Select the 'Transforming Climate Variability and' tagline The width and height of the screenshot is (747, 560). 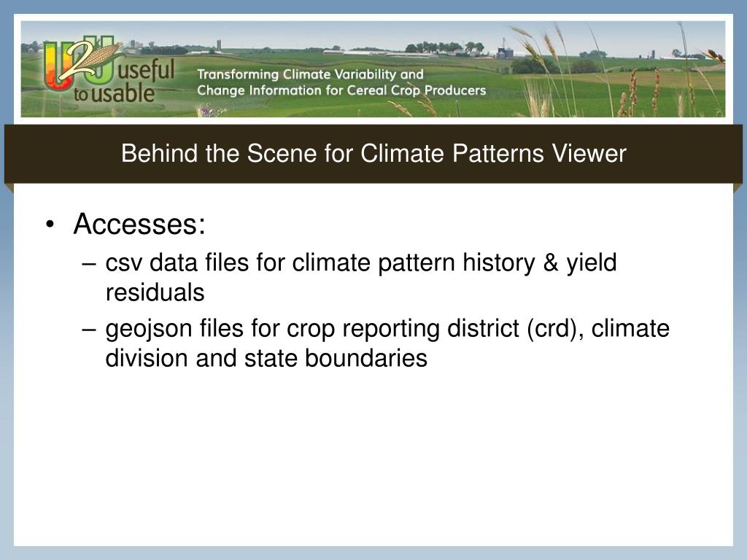tap(310, 74)
